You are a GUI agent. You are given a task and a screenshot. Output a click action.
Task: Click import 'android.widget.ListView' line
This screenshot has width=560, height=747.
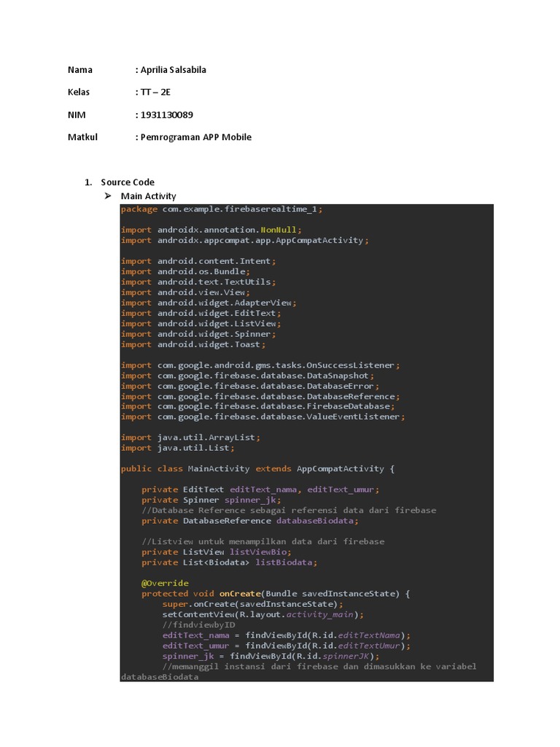pyautogui.click(x=201, y=323)
